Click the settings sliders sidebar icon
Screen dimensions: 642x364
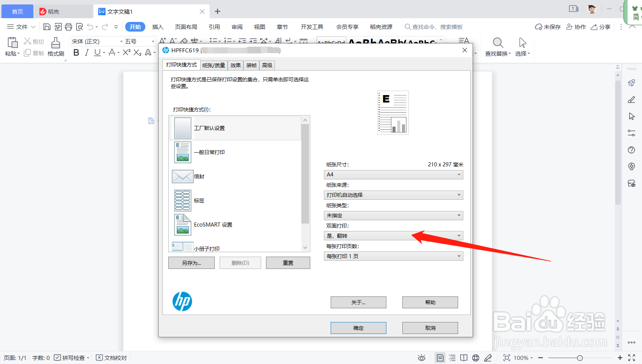click(632, 133)
